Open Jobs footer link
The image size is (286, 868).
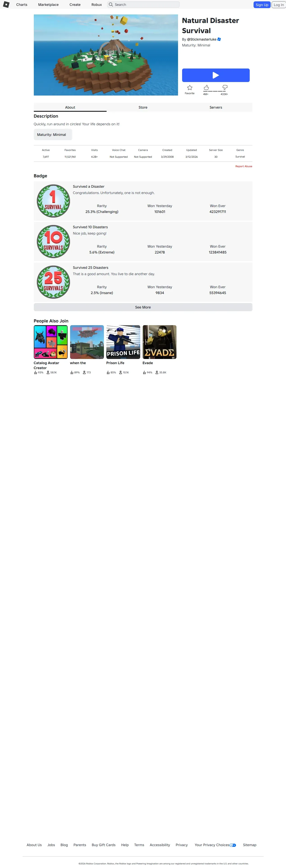(51, 845)
